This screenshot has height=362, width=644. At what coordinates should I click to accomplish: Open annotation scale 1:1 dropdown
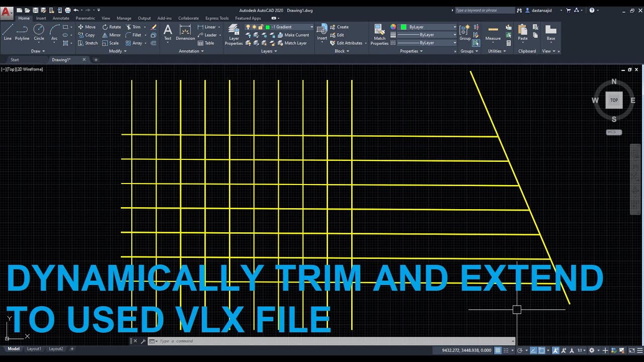coord(581,350)
